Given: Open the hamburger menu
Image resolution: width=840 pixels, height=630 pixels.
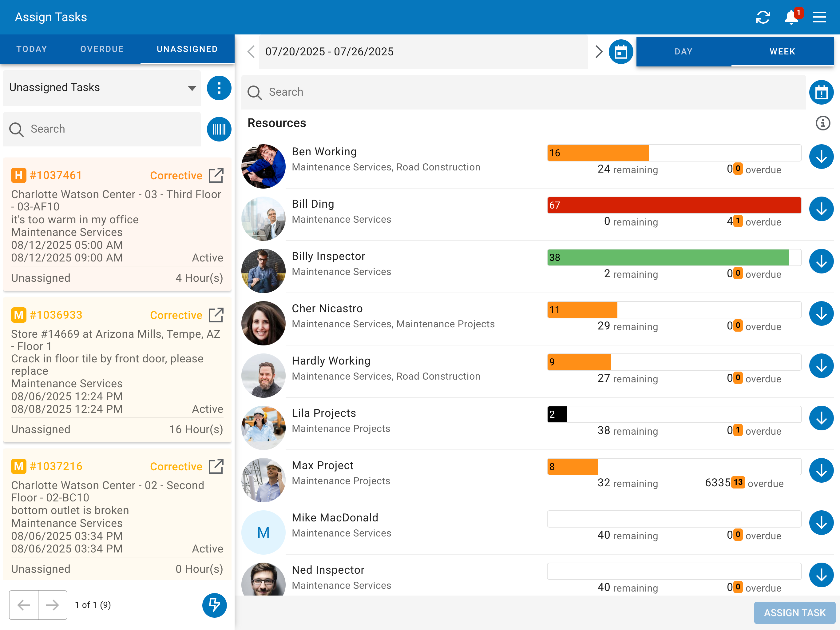Looking at the screenshot, I should [x=819, y=17].
